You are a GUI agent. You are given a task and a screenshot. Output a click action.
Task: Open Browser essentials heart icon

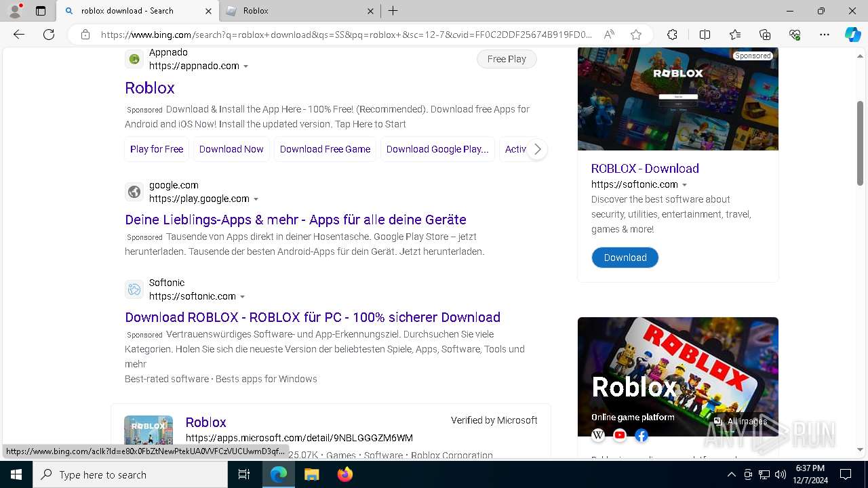(x=795, y=35)
